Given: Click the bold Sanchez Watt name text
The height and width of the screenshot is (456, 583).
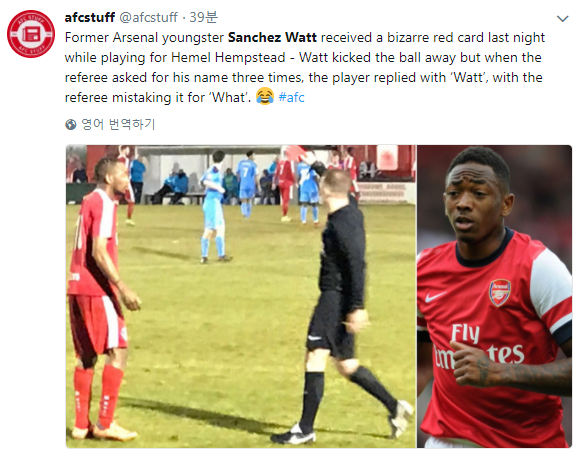Looking at the screenshot, I should coord(272,38).
